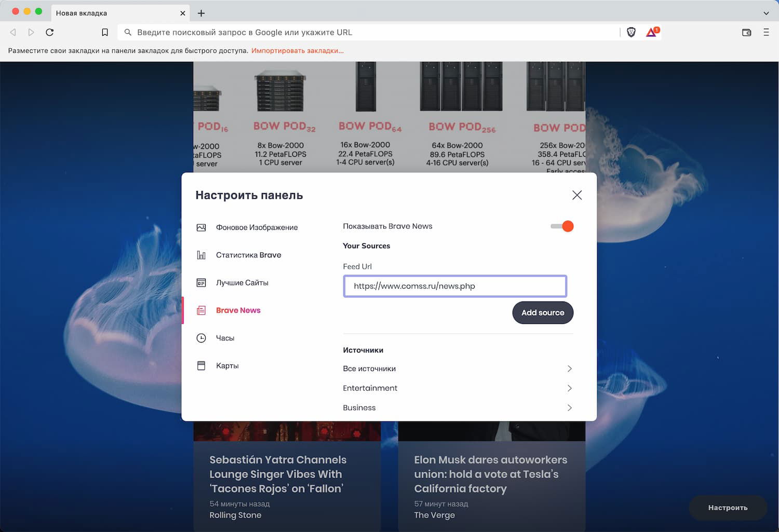Click the 'BOW POD256' server image
Viewport: 779px width, 532px height.
[x=461, y=87]
